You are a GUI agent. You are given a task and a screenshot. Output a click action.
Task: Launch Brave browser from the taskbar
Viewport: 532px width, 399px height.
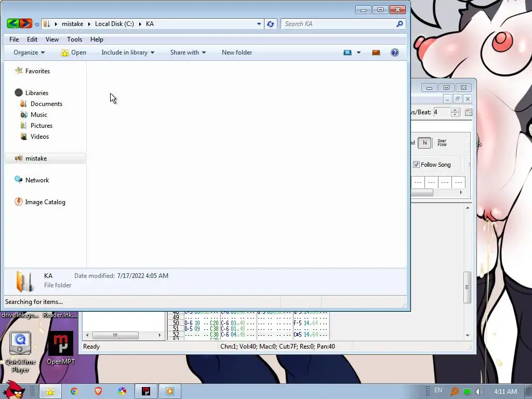click(x=98, y=392)
